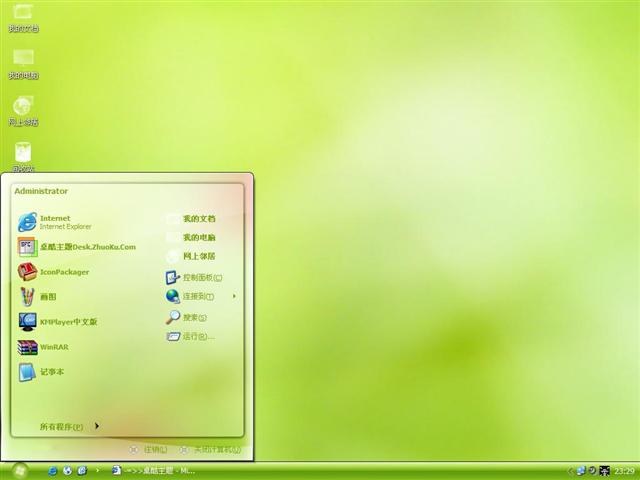The height and width of the screenshot is (480, 640).
Task: Click the 23:29 taskbar clock
Action: (x=624, y=471)
